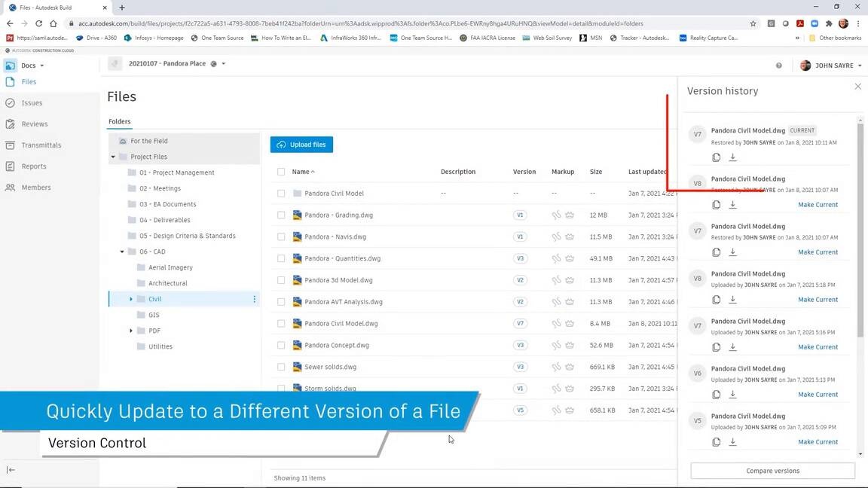This screenshot has height=488, width=868.
Task: Check the Pandora Civil Model folder row
Action: pyautogui.click(x=281, y=194)
